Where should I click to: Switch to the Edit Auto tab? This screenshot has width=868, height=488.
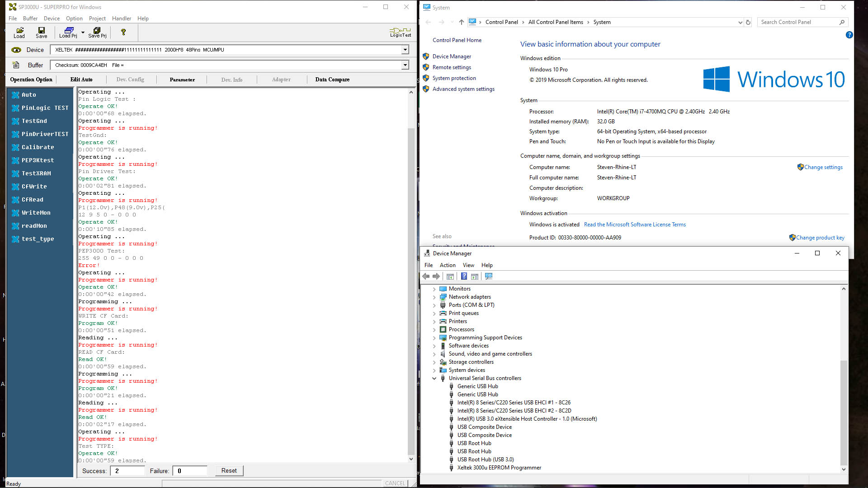click(81, 80)
